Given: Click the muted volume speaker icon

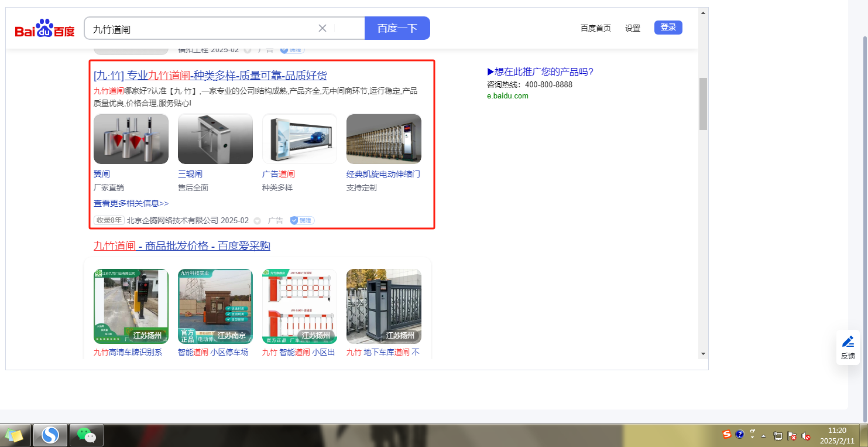Looking at the screenshot, I should (806, 436).
